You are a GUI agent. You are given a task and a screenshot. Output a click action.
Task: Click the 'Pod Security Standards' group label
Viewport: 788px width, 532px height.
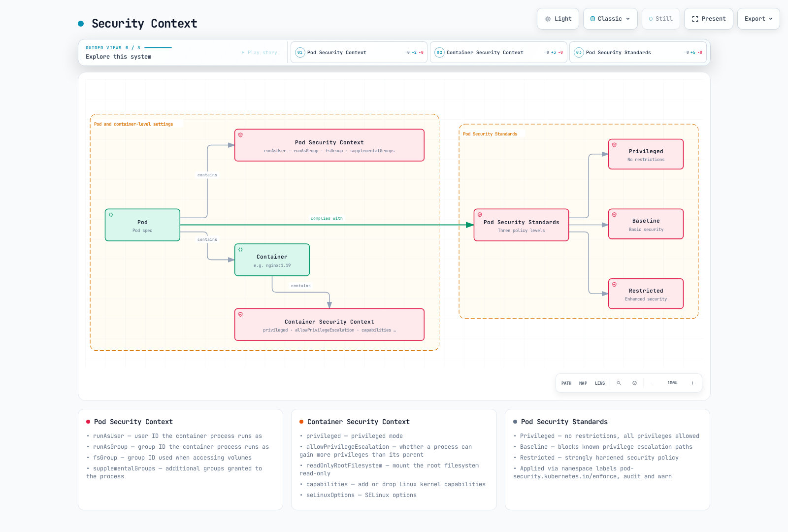pyautogui.click(x=490, y=134)
